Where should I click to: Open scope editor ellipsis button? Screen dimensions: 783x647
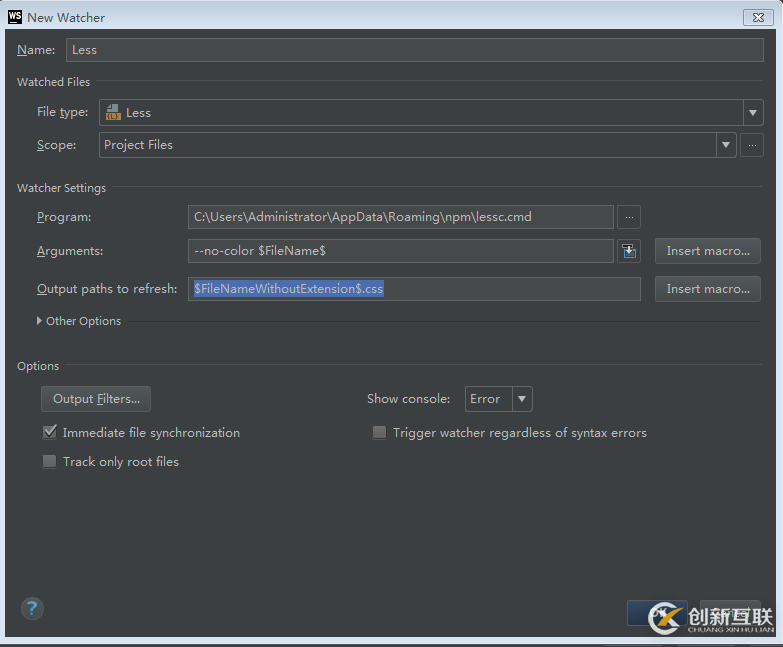point(752,145)
